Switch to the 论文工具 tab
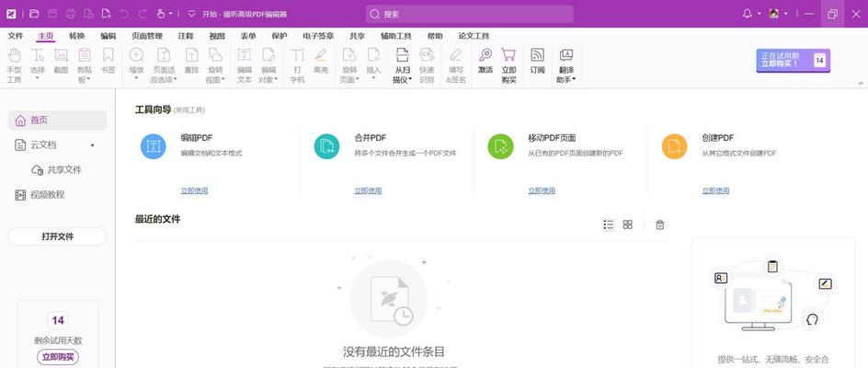868x368 pixels. (x=474, y=36)
